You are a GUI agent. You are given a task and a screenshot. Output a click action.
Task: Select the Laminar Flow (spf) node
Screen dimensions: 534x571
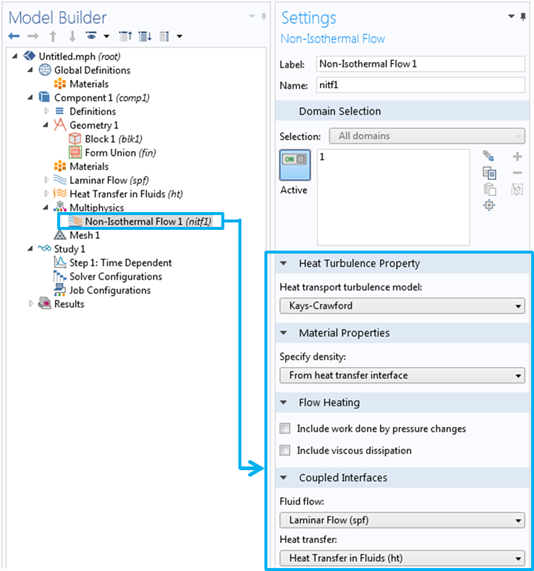pyautogui.click(x=109, y=180)
